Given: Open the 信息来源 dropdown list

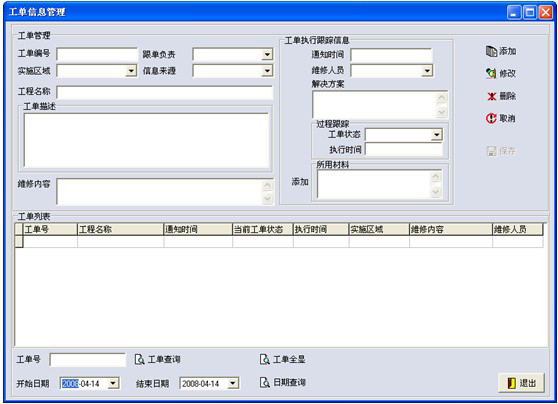Looking at the screenshot, I should pos(267,71).
